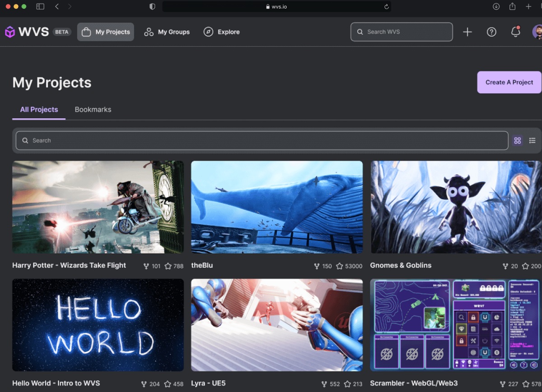The image size is (542, 392).
Task: Open browser downloads icon
Action: (x=496, y=6)
